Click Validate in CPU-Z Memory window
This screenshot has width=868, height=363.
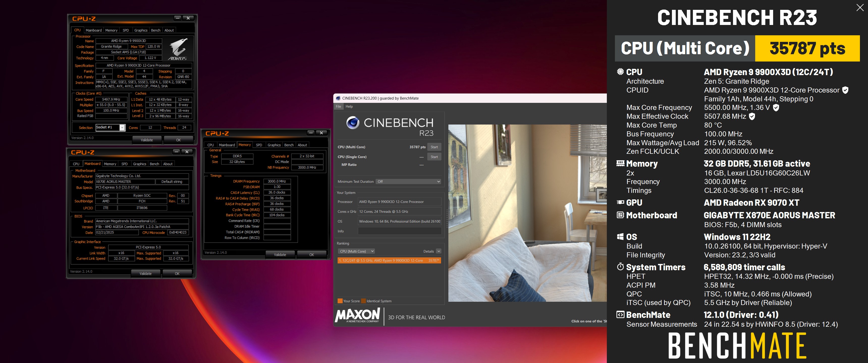(x=280, y=255)
